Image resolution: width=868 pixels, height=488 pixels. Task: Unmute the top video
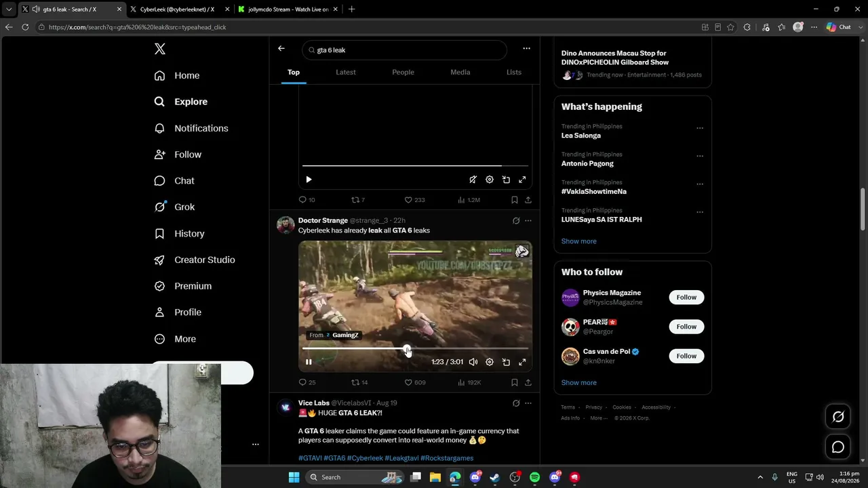[x=473, y=180]
